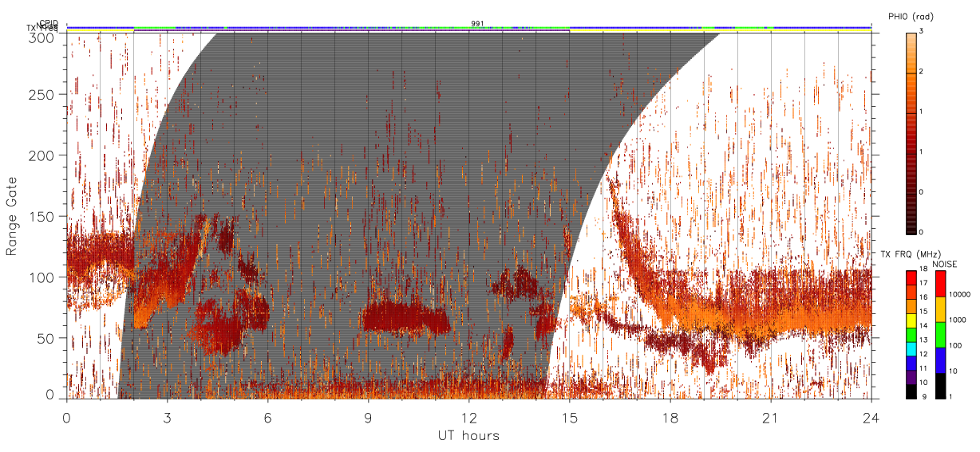Click the "150" tick on the Range Gate axis

[x=40, y=216]
